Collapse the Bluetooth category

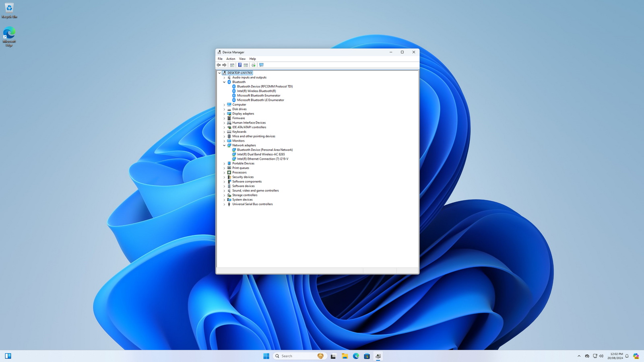[225, 82]
